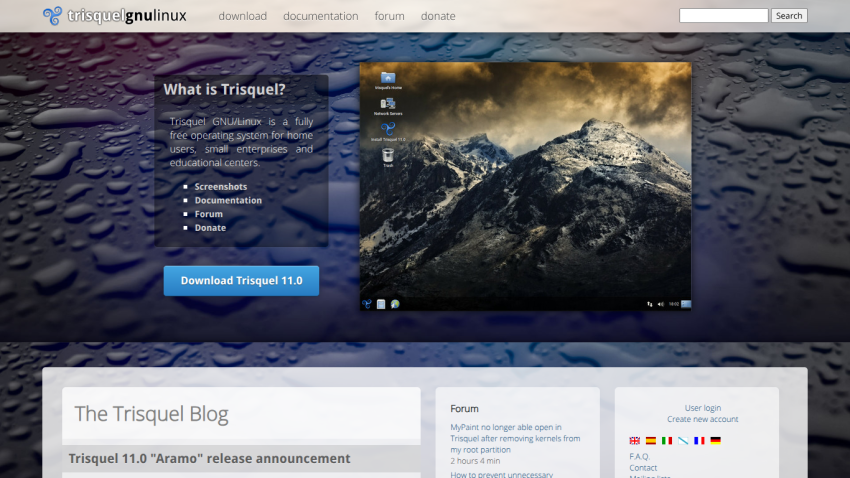Click Download Trisquel 11.0 button
Image resolution: width=850 pixels, height=478 pixels.
[x=241, y=281]
